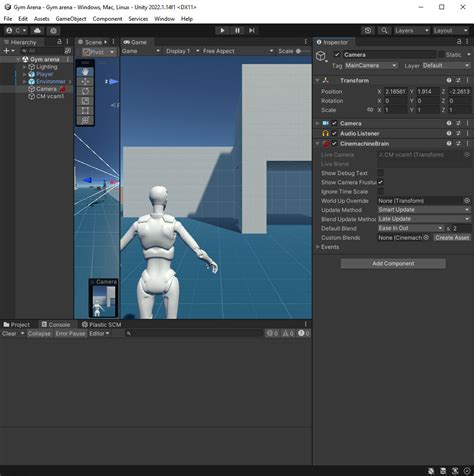The height and width of the screenshot is (476, 474).
Task: Toggle Console info messages counter
Action: tap(272, 333)
